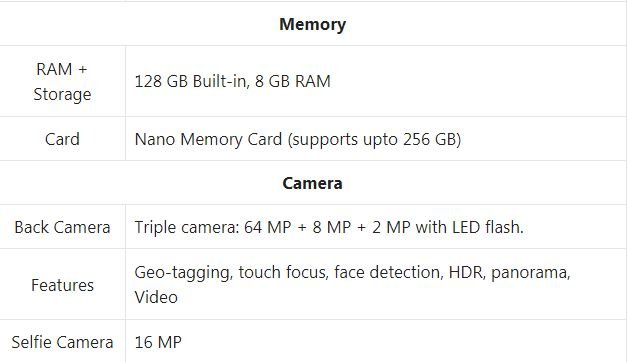
Task: Click the Triple camera 64 MP specification text
Action: point(329,227)
